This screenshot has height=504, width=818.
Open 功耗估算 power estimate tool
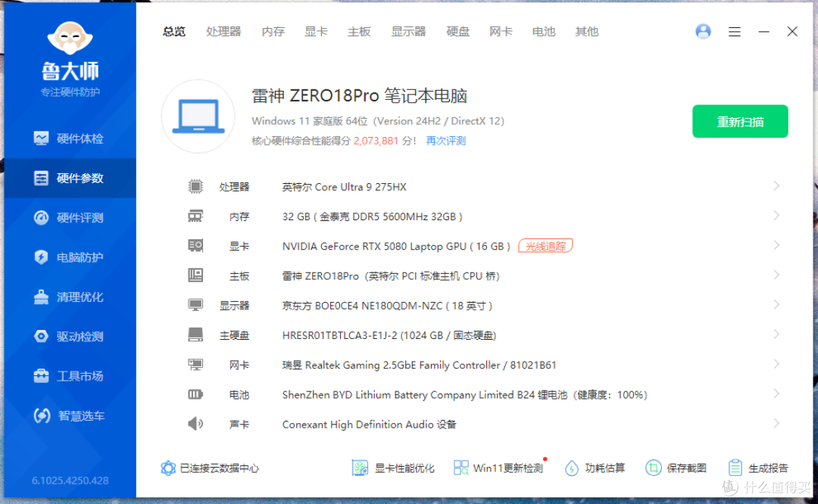coord(595,468)
